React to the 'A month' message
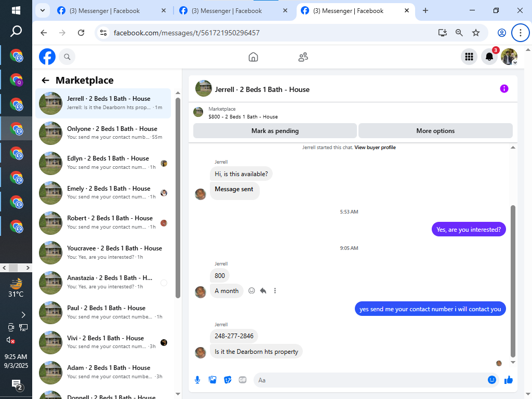 pyautogui.click(x=251, y=291)
